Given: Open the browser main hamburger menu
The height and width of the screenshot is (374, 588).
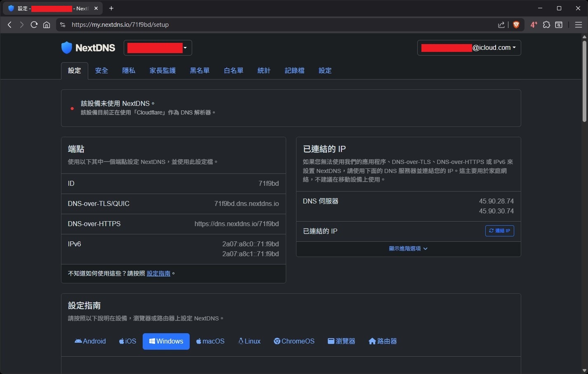Looking at the screenshot, I should (578, 25).
